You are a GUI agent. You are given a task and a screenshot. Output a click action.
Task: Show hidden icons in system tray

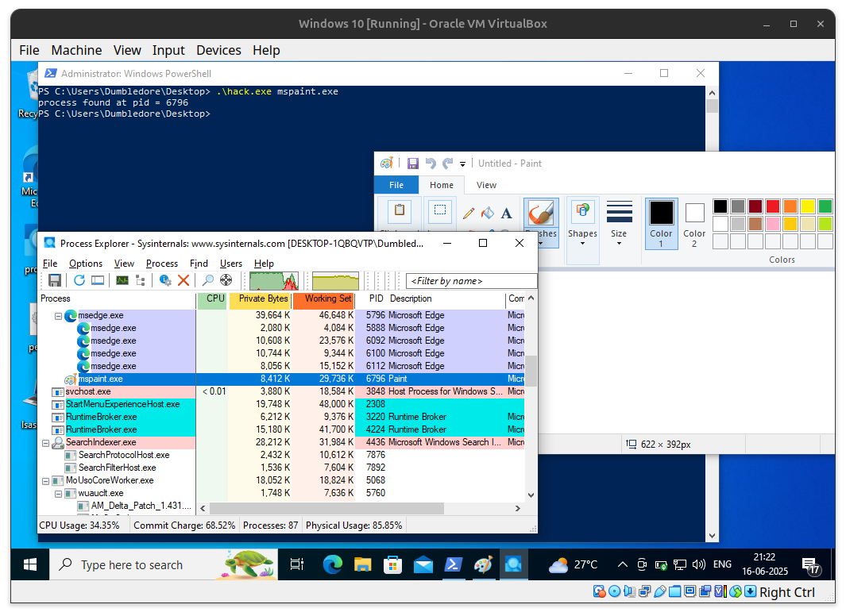pos(622,564)
